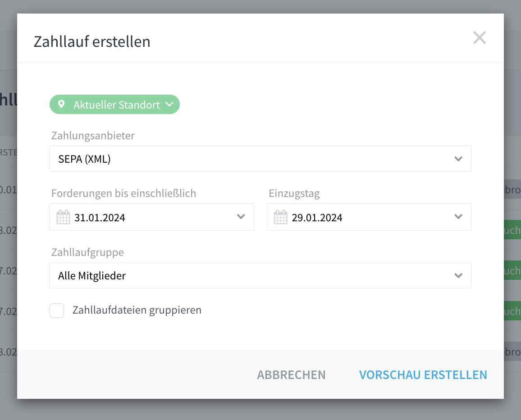This screenshot has width=521, height=420.
Task: Select the 31.01.2024 date field
Action: (152, 217)
